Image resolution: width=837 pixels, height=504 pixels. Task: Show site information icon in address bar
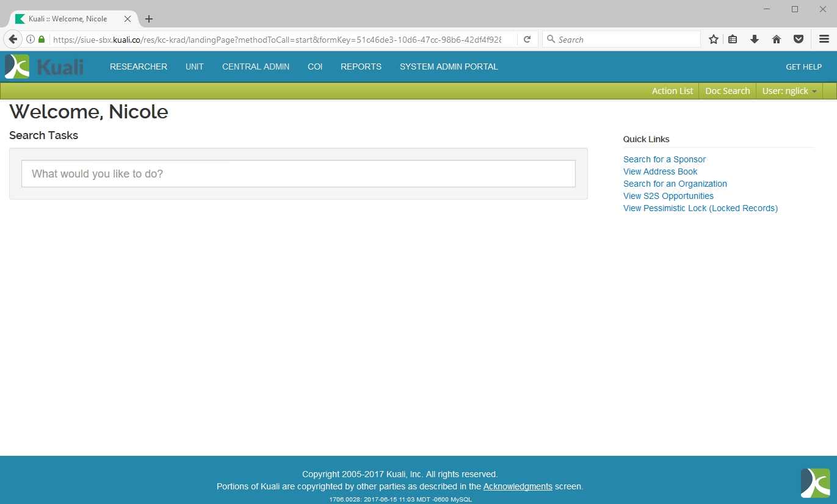tap(30, 39)
